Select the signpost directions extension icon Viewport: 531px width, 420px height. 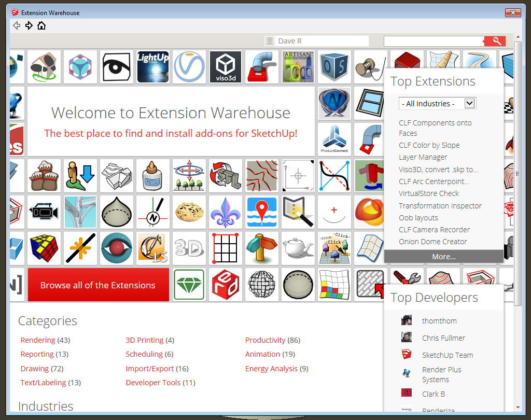pos(262,248)
